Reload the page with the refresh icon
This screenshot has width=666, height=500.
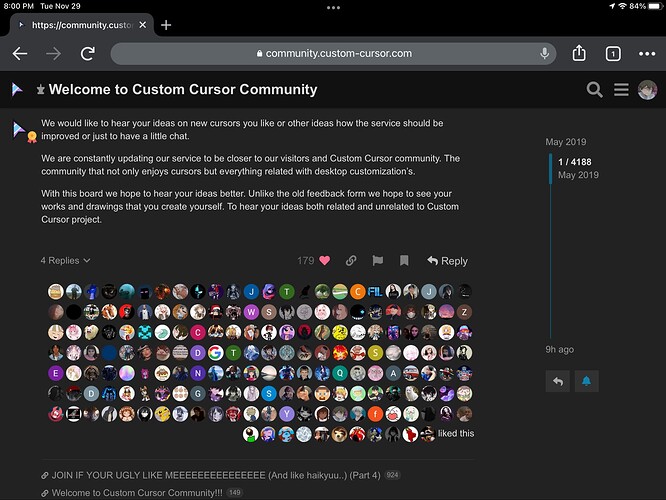tap(88, 54)
